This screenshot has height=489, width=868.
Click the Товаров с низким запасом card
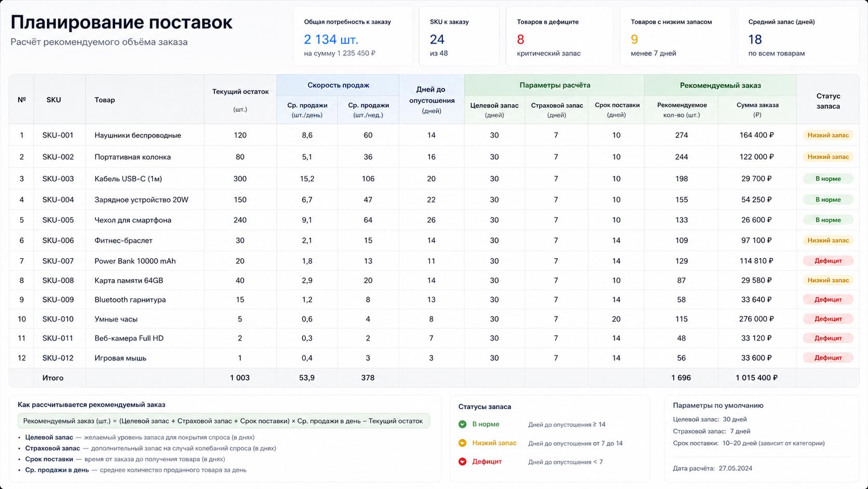(675, 36)
